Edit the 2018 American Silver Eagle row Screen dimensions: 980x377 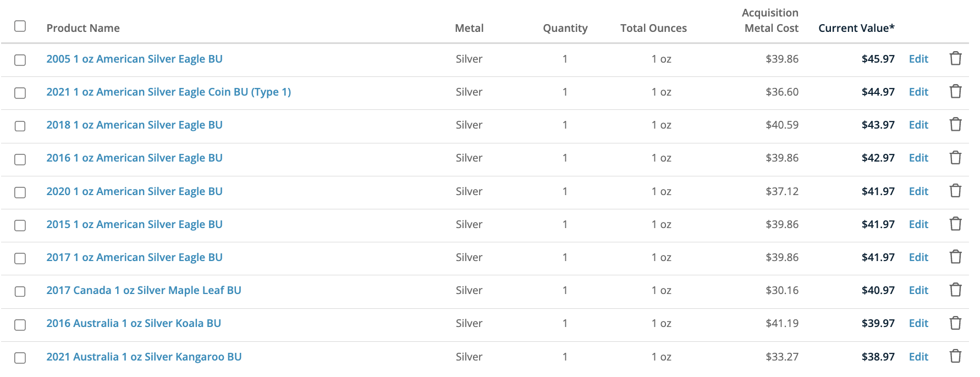[918, 125]
